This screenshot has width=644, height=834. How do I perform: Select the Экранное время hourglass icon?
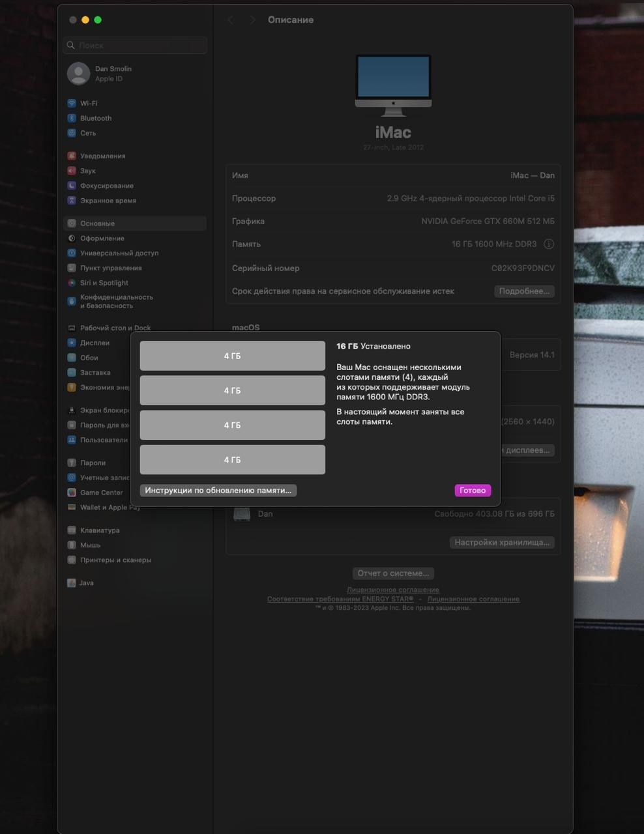click(x=72, y=201)
